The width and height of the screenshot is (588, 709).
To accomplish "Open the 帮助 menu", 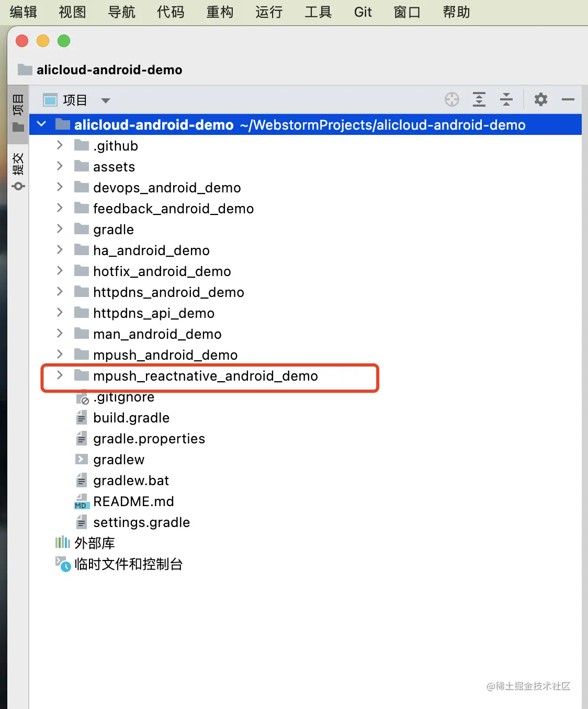I will tap(456, 12).
